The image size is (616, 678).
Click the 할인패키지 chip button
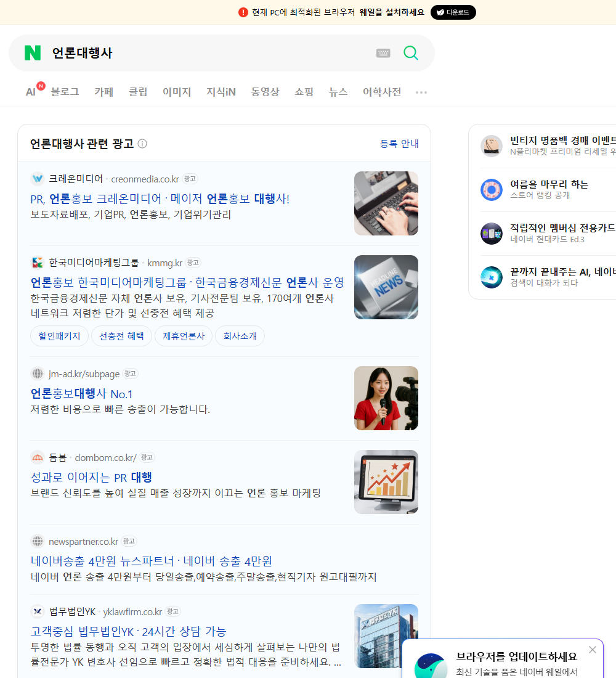pos(59,336)
